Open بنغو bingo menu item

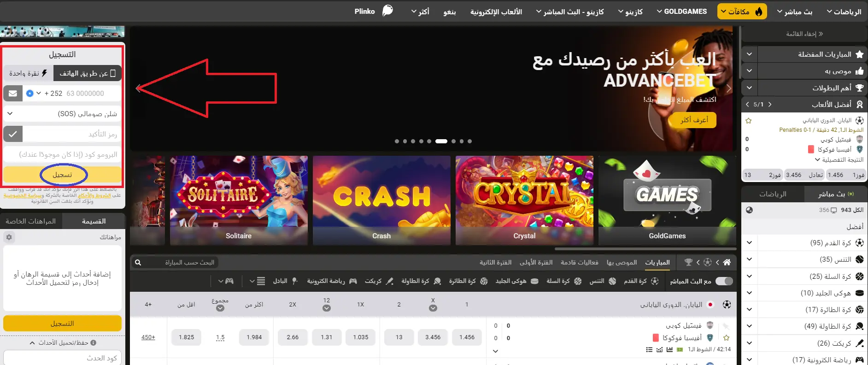click(450, 12)
